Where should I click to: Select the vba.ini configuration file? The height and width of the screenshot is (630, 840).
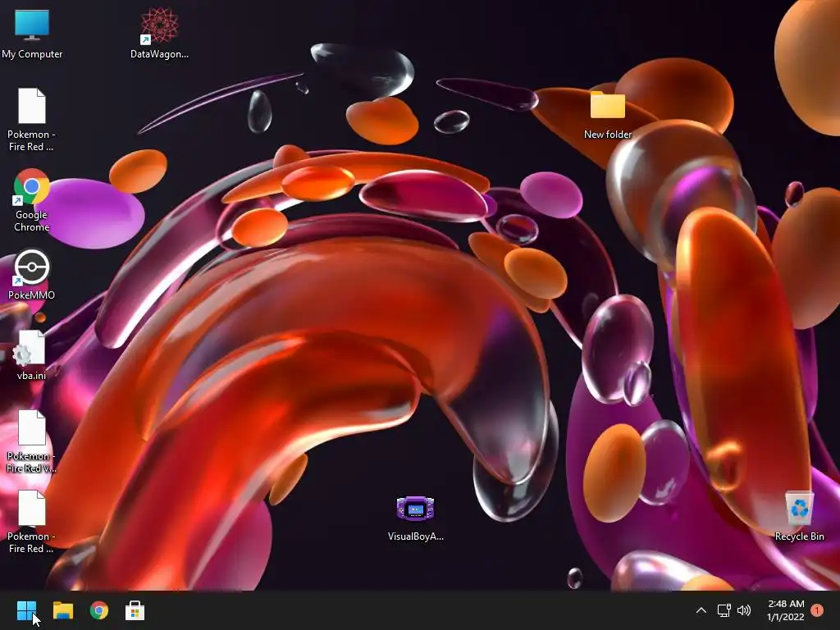pos(32,354)
